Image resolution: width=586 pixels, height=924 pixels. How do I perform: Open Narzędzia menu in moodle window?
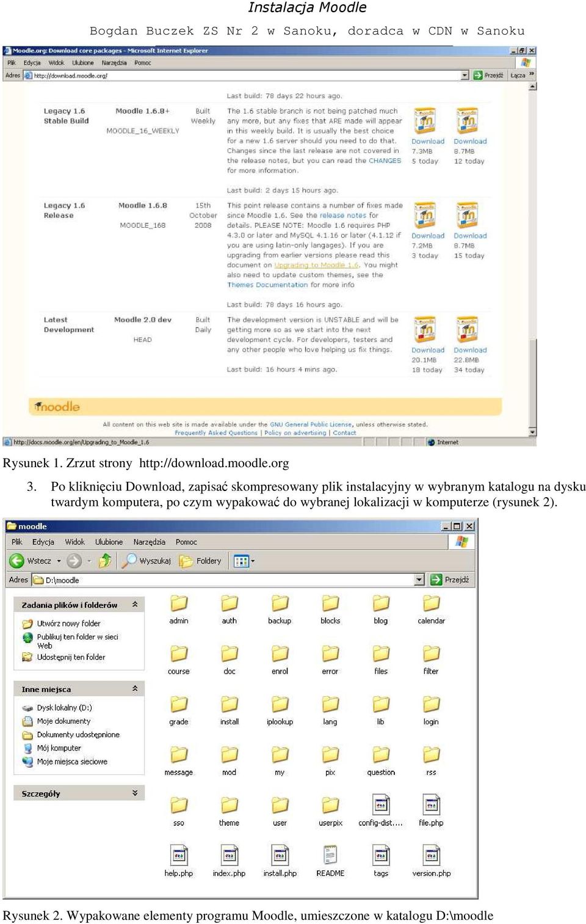point(150,542)
